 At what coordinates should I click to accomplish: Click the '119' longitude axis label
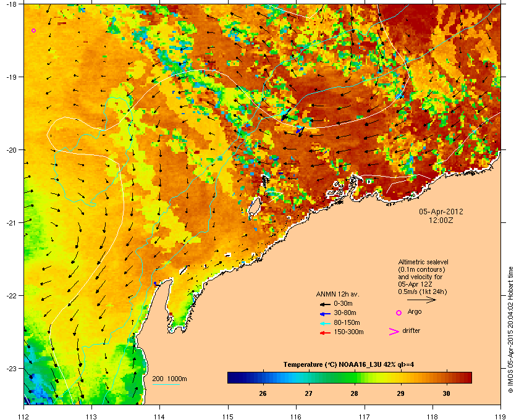tap(500, 417)
